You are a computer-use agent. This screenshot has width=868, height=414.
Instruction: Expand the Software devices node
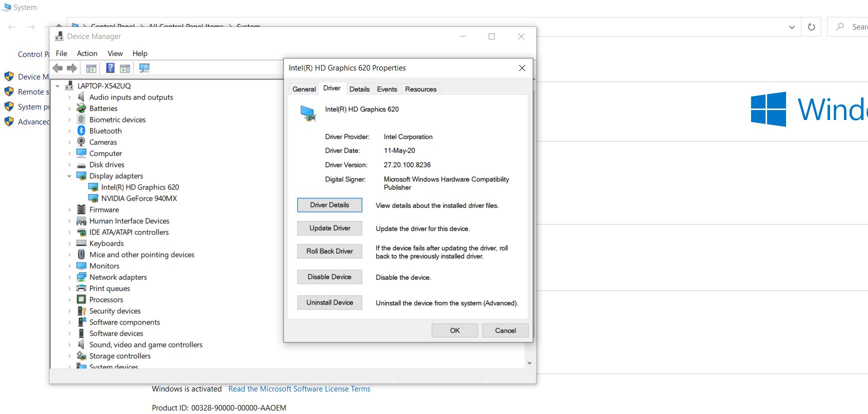(69, 333)
